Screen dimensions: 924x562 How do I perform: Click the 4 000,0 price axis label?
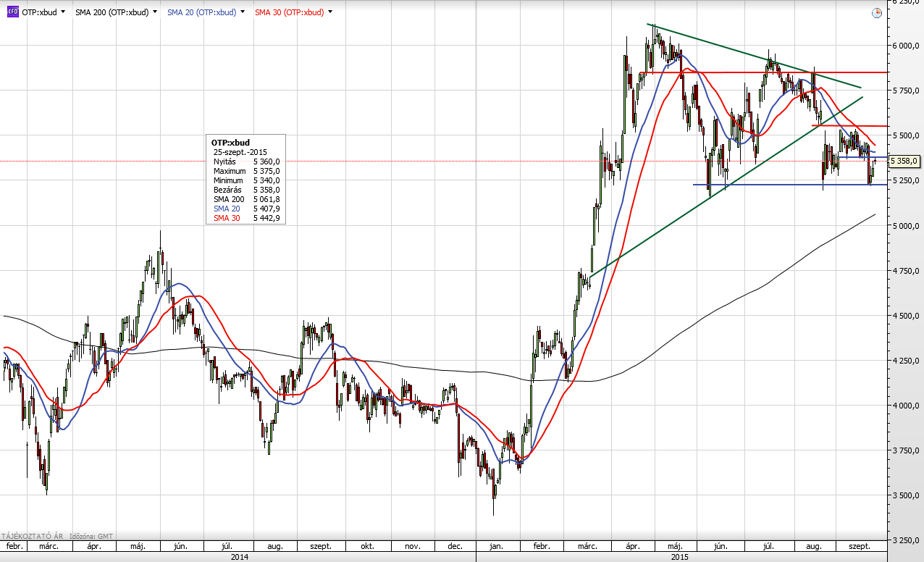coord(905,406)
